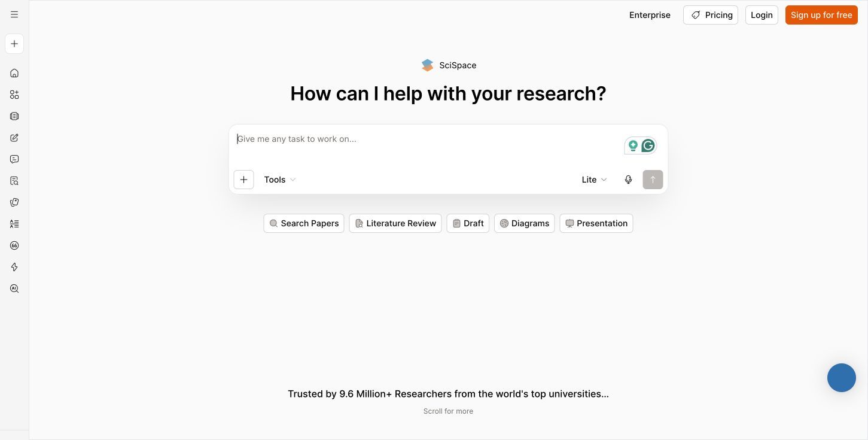The image size is (868, 440).
Task: Choose the Draft shortcut
Action: click(x=468, y=223)
